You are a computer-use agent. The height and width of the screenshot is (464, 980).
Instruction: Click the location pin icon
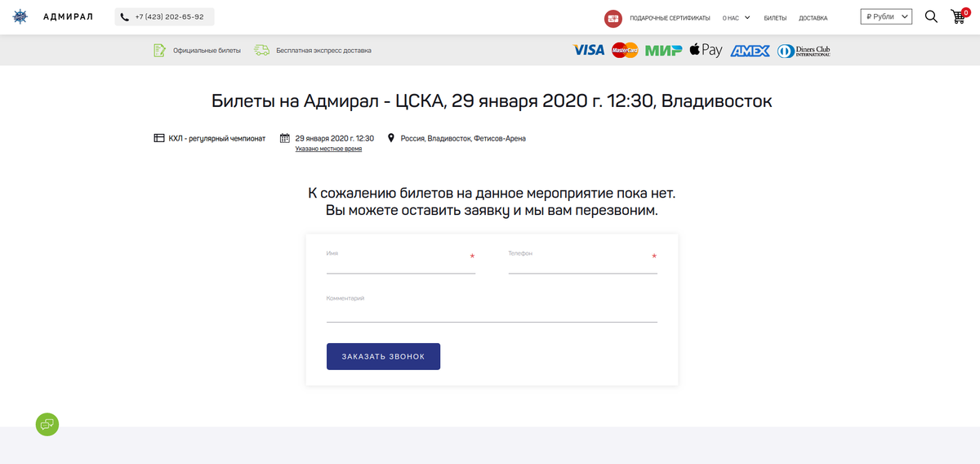click(391, 138)
